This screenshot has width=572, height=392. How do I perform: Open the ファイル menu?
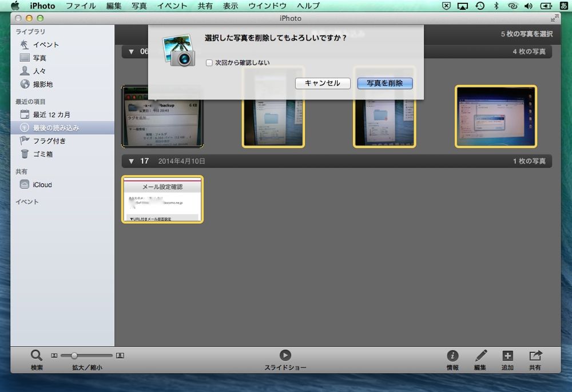pyautogui.click(x=81, y=6)
